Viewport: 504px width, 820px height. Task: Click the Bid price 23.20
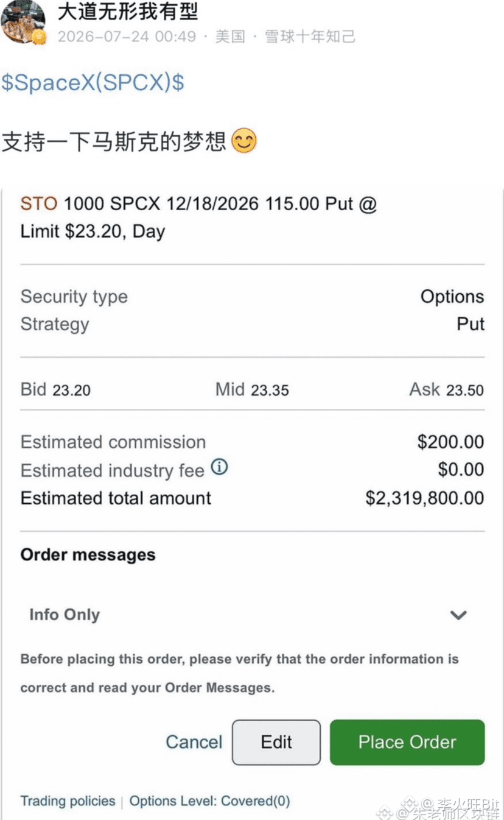click(x=72, y=390)
